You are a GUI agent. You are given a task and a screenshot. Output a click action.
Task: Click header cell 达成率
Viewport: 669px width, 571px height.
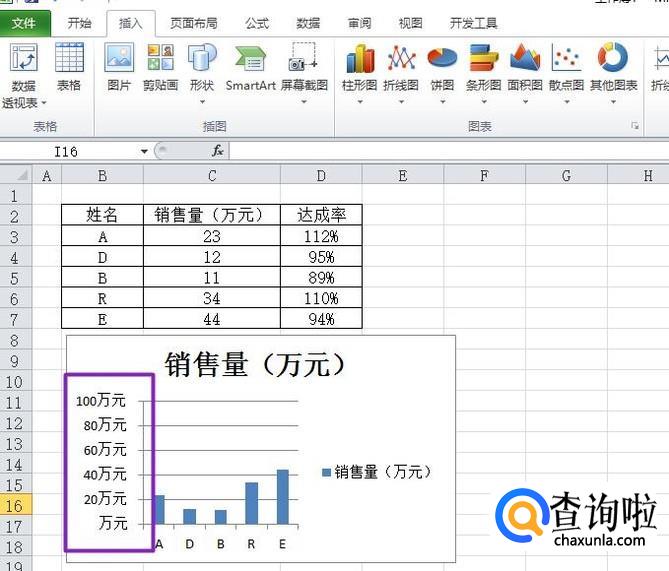[321, 215]
